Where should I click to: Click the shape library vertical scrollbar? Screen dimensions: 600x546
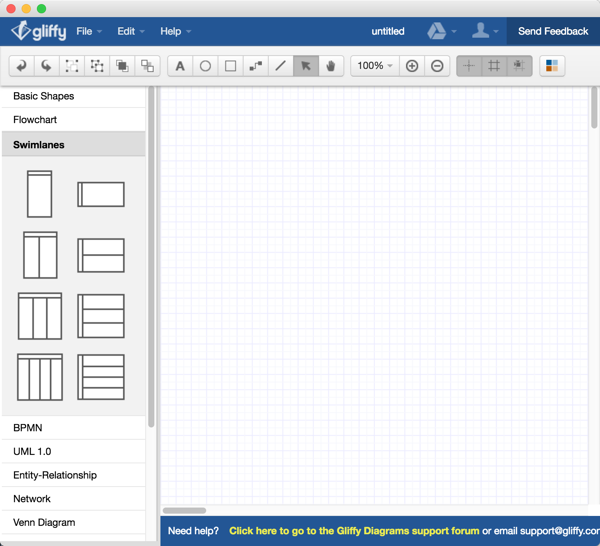(x=151, y=257)
